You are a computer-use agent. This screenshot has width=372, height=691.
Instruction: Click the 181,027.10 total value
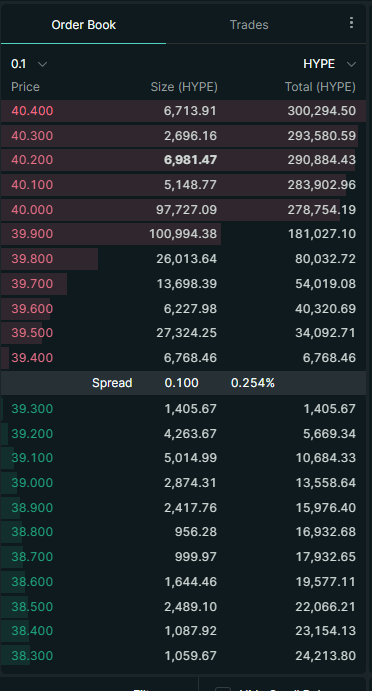tap(322, 234)
